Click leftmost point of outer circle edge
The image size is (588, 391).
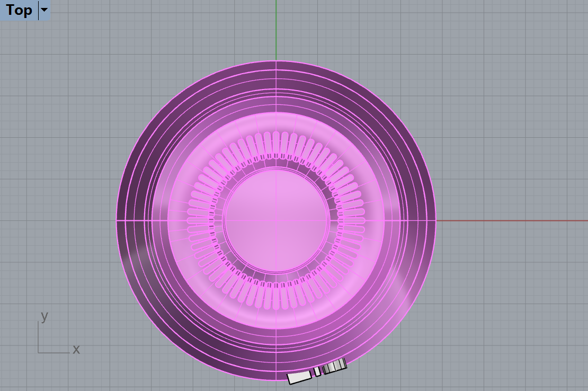pyautogui.click(x=117, y=220)
